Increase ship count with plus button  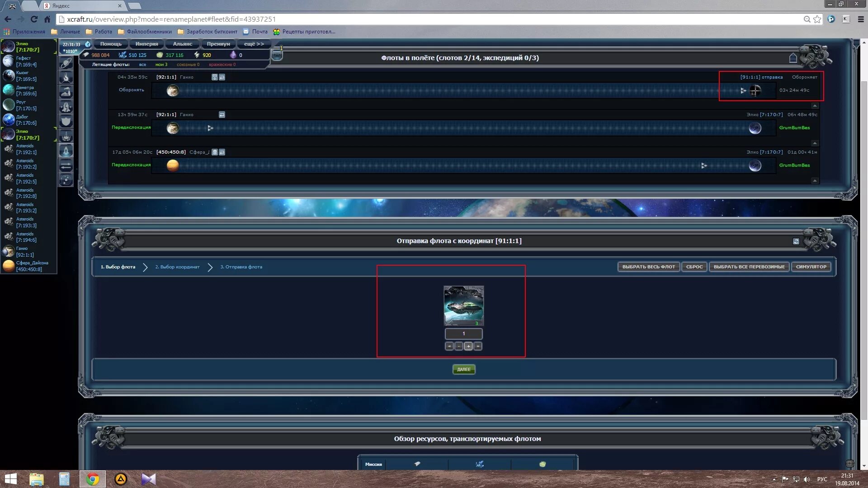point(468,346)
